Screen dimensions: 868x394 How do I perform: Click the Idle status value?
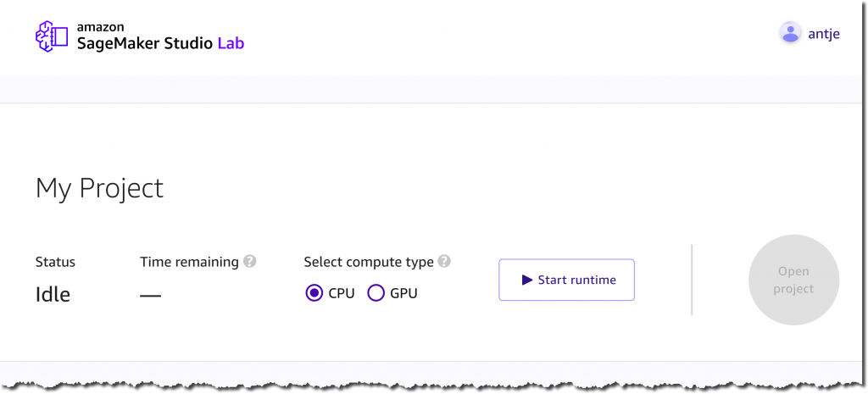click(x=53, y=294)
